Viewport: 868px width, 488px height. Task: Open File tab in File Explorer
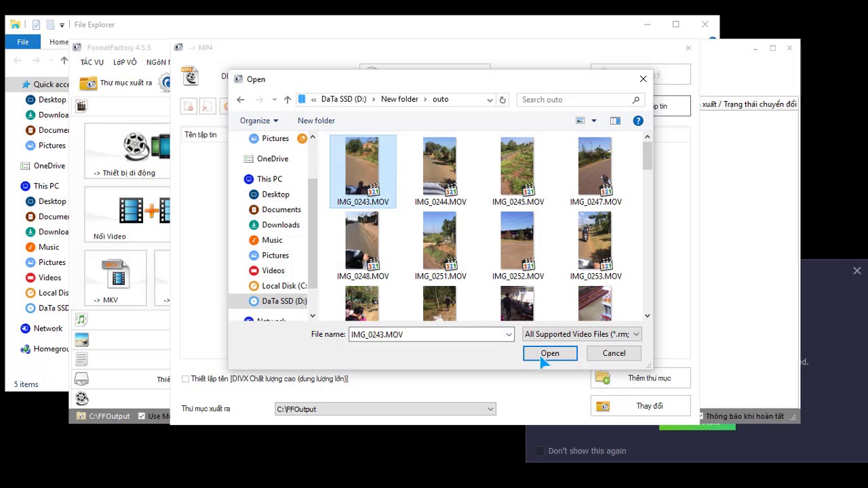(x=23, y=42)
